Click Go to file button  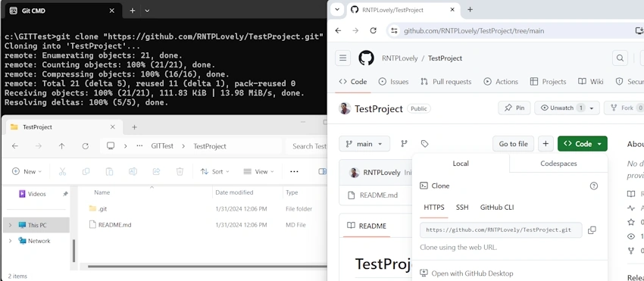(x=514, y=144)
